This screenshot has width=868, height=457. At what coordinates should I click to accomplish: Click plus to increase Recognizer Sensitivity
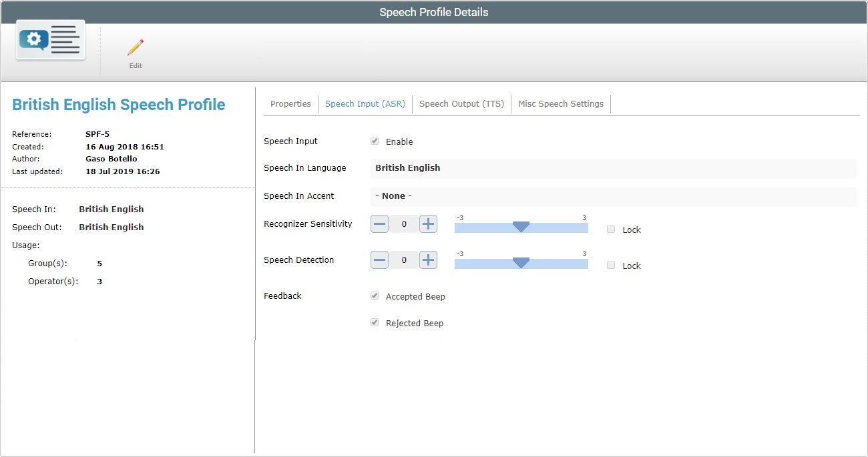pos(428,223)
